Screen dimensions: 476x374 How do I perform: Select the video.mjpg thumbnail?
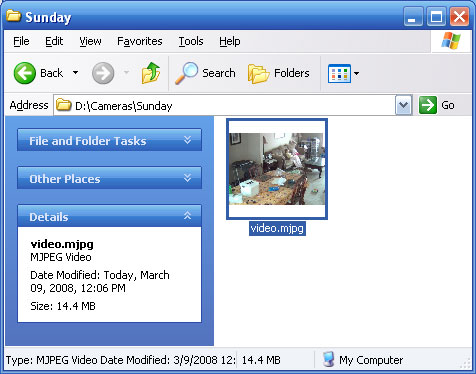pos(277,169)
